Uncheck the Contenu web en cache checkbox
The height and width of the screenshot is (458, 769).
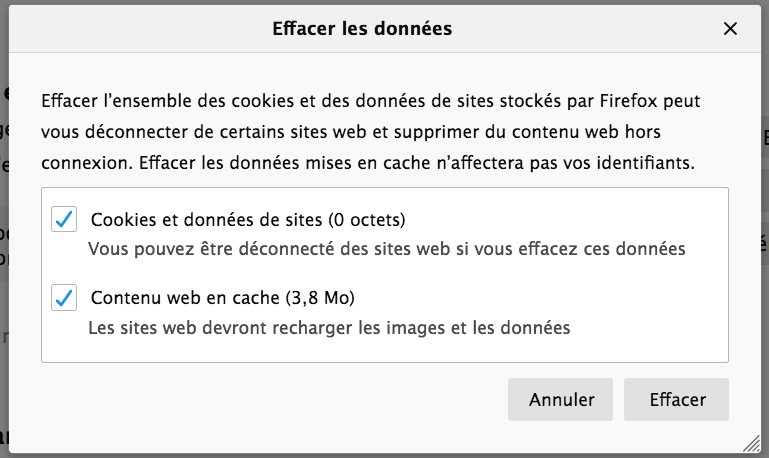64,297
